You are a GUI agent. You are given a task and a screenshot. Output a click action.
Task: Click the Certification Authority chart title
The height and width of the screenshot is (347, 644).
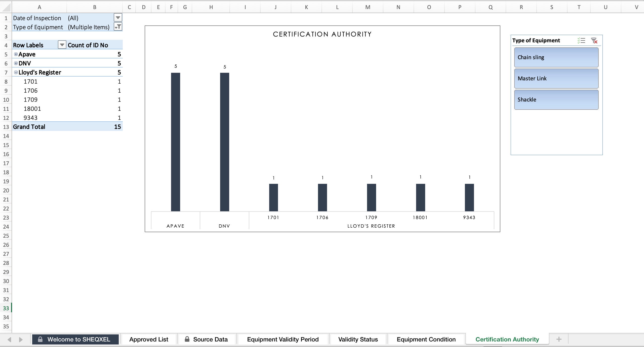[x=322, y=34]
